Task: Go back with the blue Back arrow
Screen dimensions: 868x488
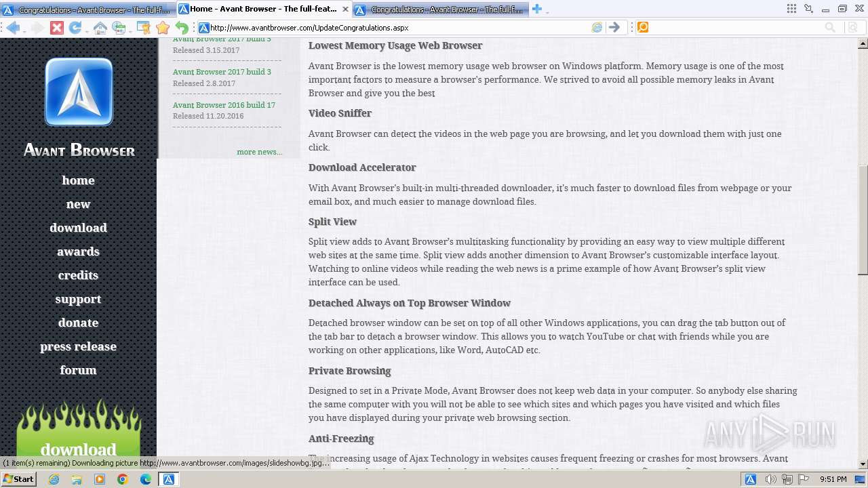Action: [x=12, y=28]
